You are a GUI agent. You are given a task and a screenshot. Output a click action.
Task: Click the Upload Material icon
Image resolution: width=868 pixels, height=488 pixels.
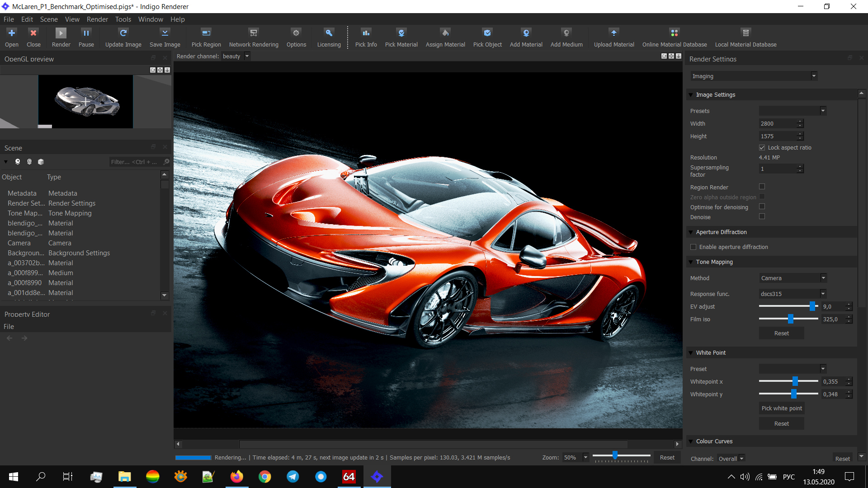coord(613,33)
